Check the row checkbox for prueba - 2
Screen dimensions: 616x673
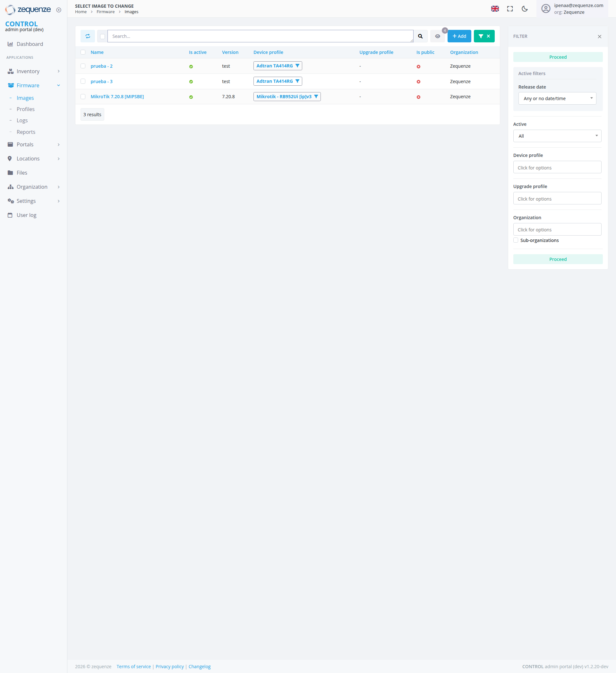coord(83,66)
